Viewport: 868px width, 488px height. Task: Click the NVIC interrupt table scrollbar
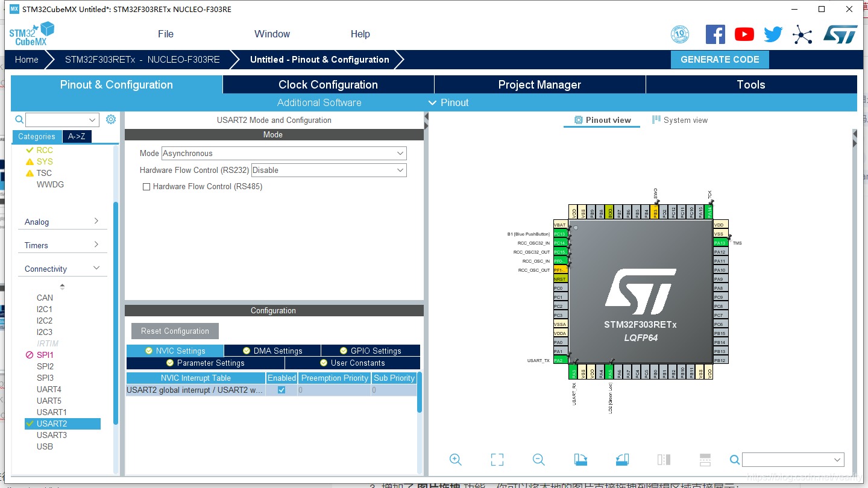coord(420,392)
